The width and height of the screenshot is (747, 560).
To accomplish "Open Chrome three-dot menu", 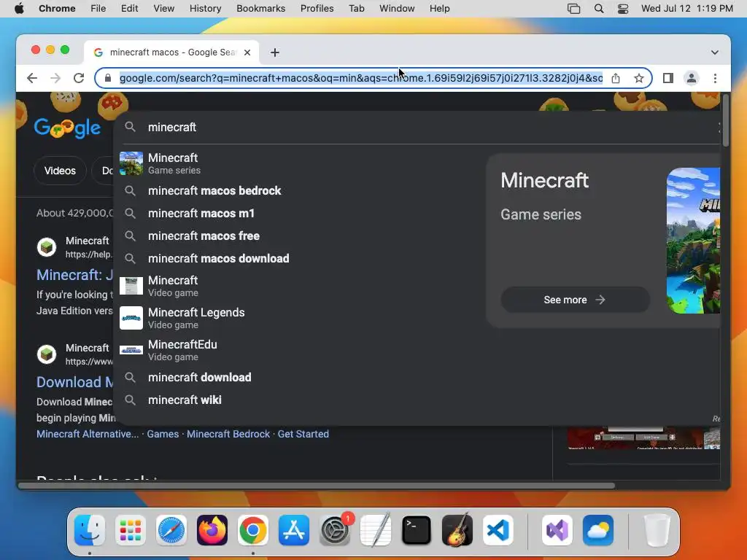I will 715,78.
